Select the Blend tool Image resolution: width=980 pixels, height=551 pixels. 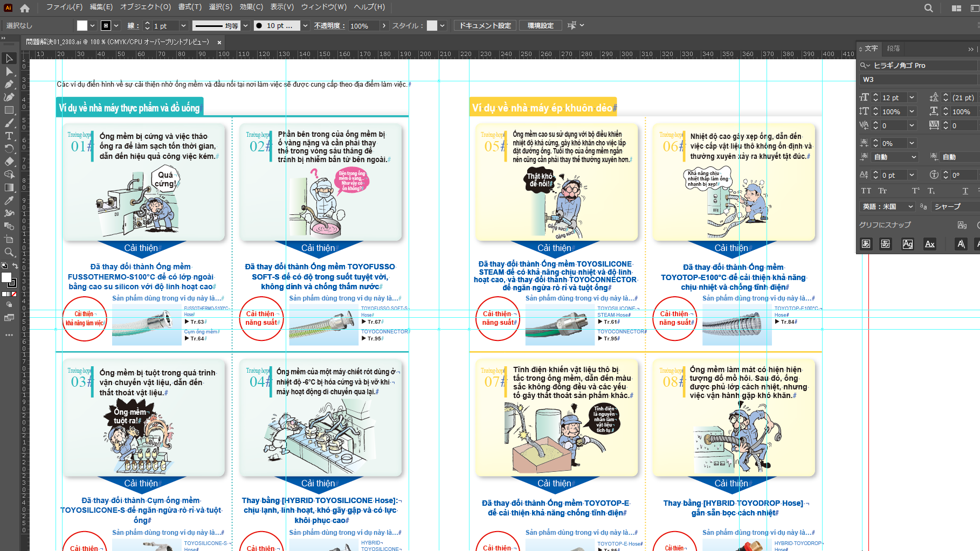pyautogui.click(x=9, y=226)
